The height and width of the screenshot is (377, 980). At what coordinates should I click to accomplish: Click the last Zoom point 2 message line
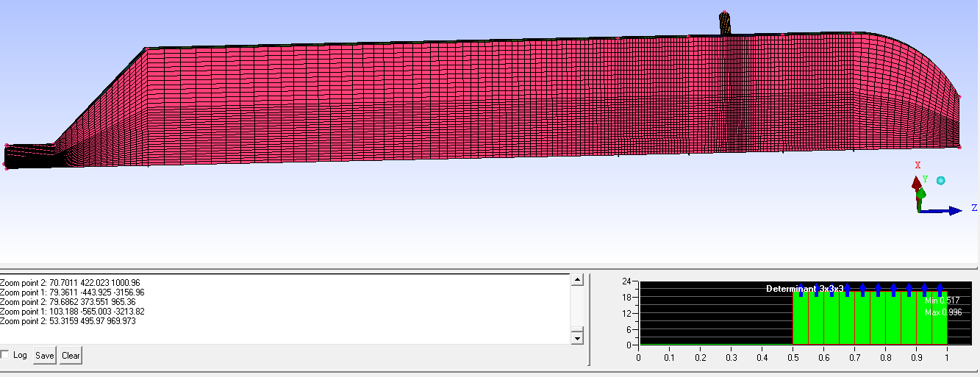pyautogui.click(x=68, y=321)
